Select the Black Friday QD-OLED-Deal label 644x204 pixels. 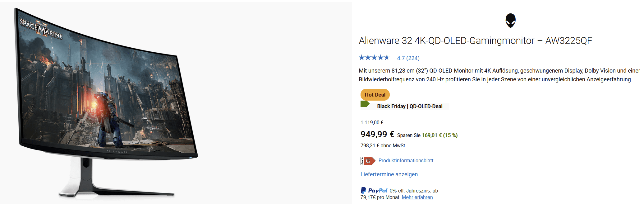(410, 106)
